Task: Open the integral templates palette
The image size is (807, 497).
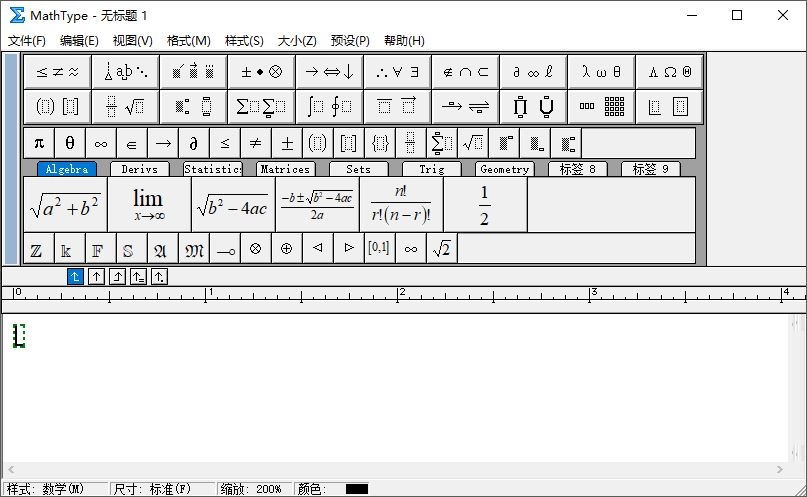Action: 329,106
